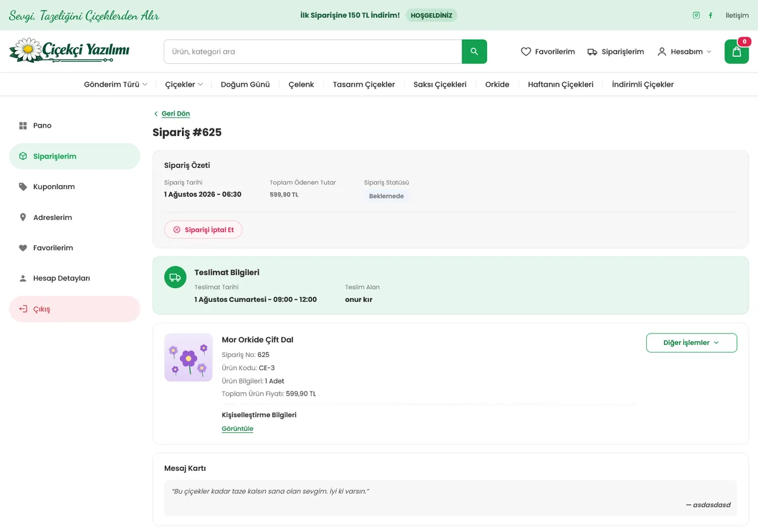Expand the Çiçekler category menu

coord(184,84)
